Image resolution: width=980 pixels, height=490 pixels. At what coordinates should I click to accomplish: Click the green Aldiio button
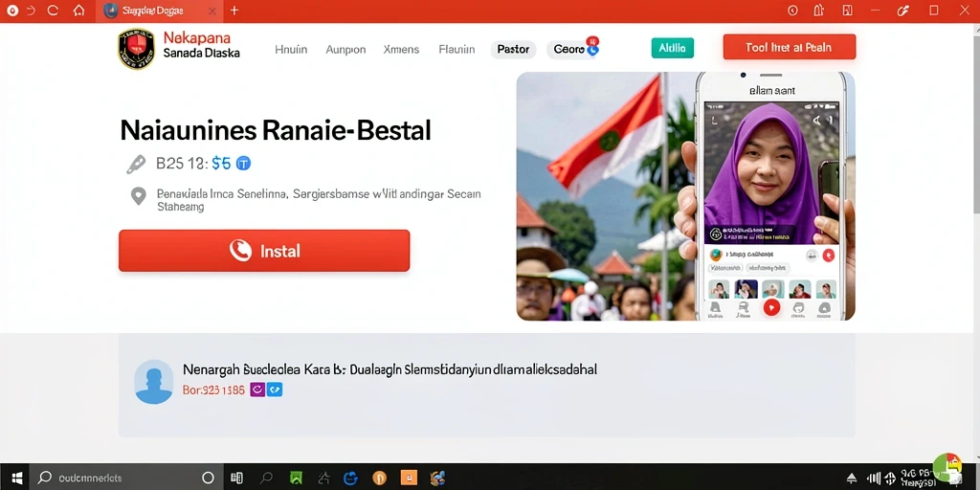pos(673,48)
